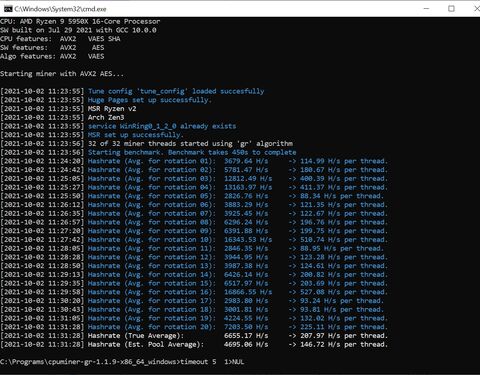Click the rotation 11 hashrate 2846.35 H/s

pyautogui.click(x=246, y=248)
